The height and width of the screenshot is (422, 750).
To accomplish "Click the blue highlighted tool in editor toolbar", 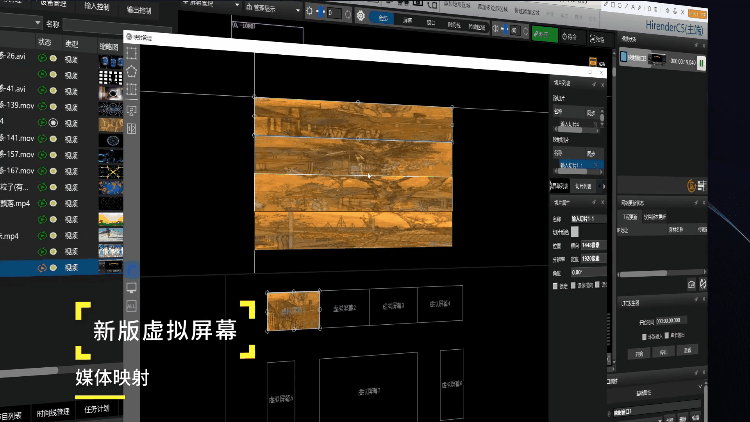I will click(x=132, y=271).
